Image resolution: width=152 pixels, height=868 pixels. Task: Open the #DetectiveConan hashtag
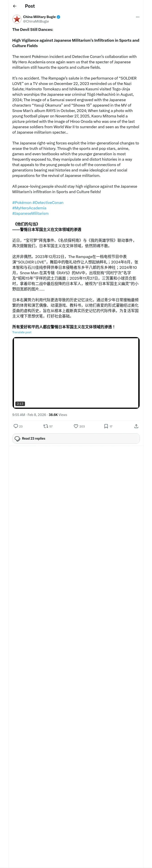tap(48, 203)
